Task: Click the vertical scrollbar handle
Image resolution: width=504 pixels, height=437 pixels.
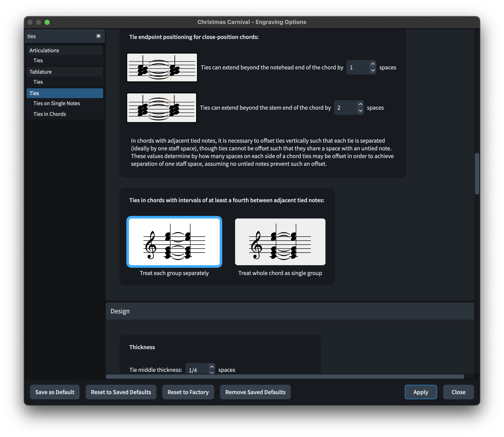Action: [477, 174]
